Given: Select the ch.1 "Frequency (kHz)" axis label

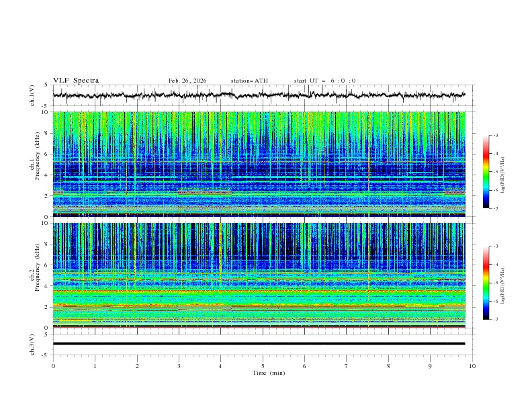Looking at the screenshot, I should 38,156.
